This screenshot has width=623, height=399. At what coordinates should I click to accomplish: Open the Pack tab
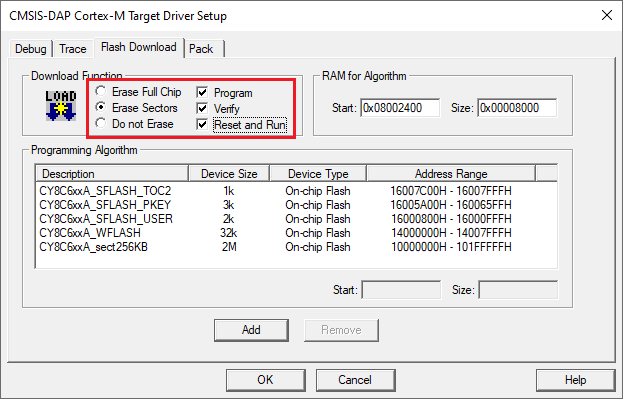tap(201, 49)
